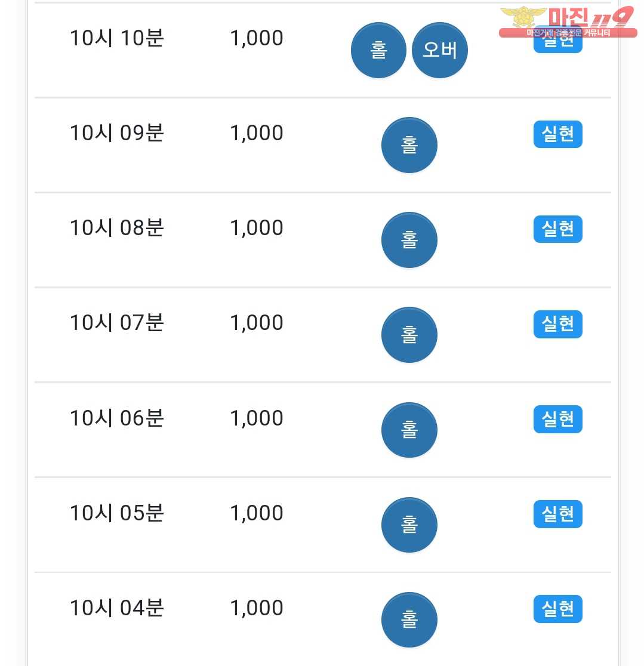Select the 10시 07분 time label

coord(116,323)
